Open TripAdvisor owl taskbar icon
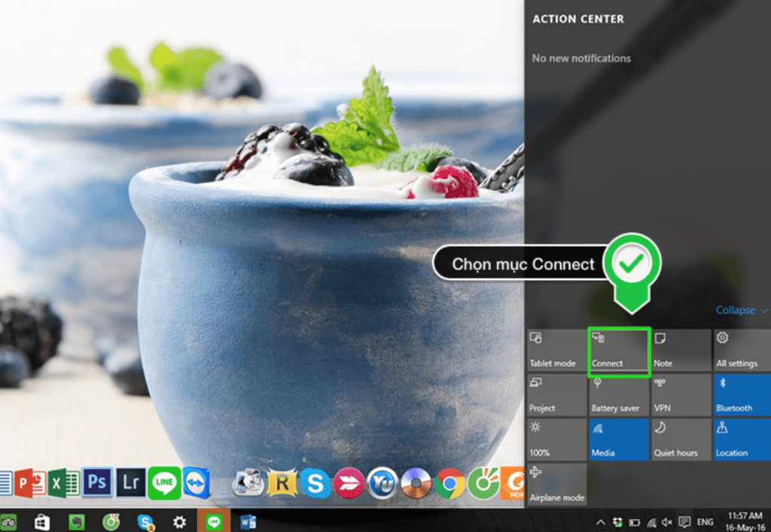The width and height of the screenshot is (771, 532). click(x=8, y=521)
